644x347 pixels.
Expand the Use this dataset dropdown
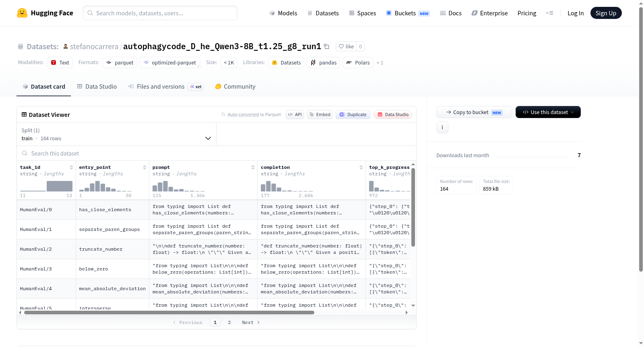click(548, 112)
